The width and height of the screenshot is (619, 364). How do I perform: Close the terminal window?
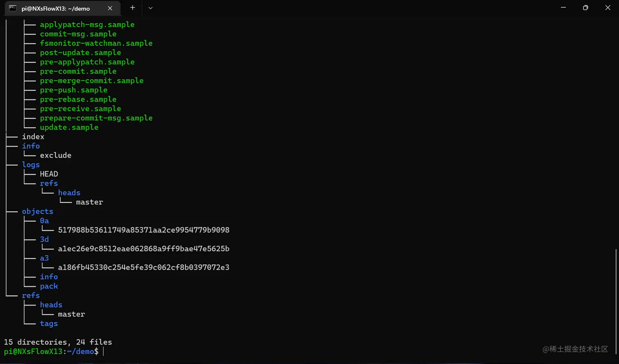coord(608,8)
